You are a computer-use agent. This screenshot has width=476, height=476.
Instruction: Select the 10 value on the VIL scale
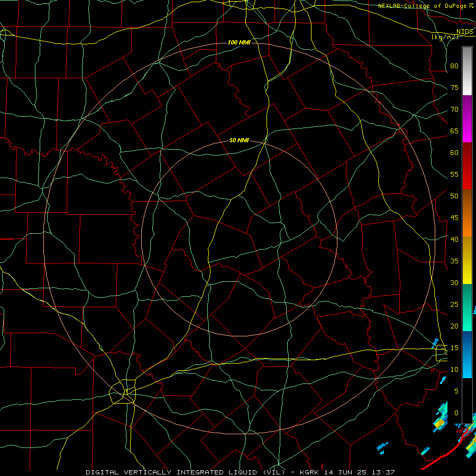point(454,370)
